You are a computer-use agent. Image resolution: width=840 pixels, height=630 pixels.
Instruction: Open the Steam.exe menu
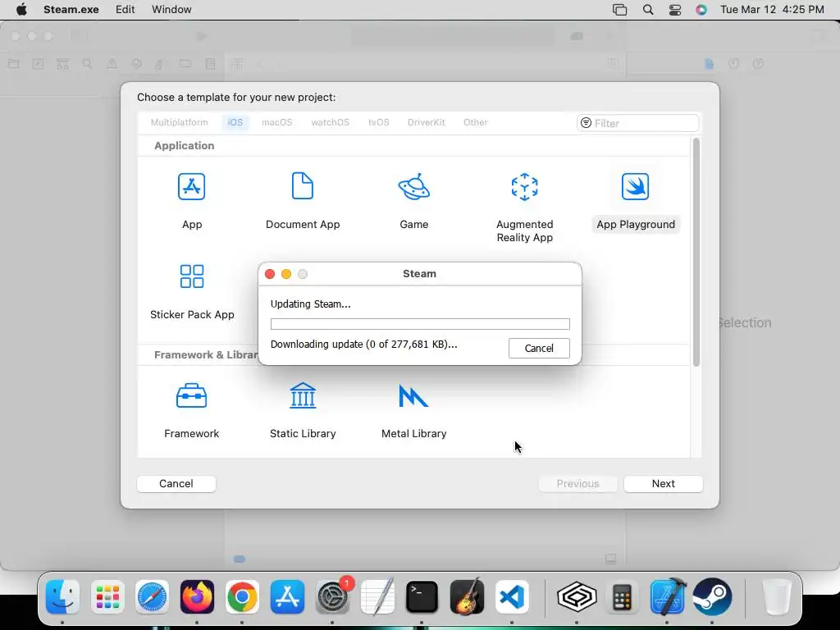coord(71,10)
